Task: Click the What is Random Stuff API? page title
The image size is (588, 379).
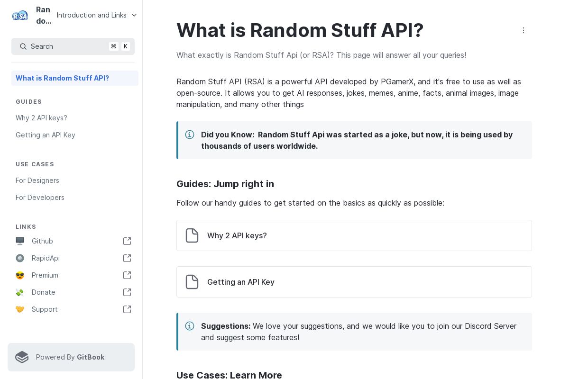Action: click(300, 30)
